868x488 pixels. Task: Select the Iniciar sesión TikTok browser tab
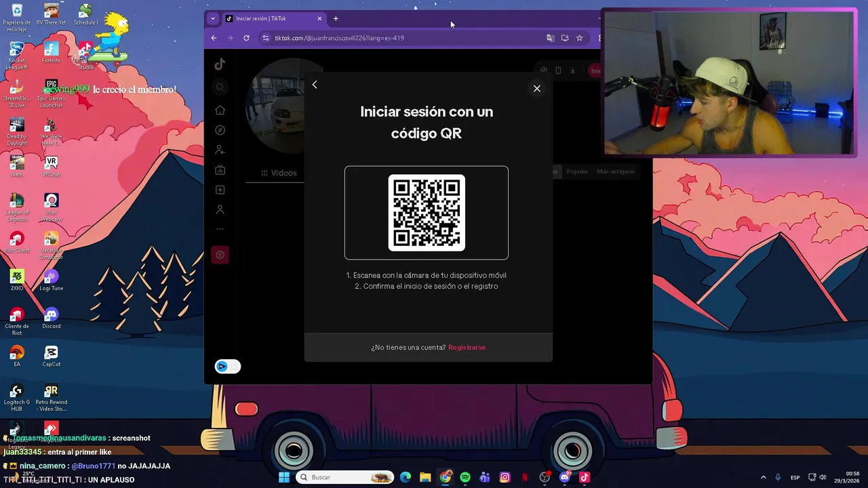(268, 19)
